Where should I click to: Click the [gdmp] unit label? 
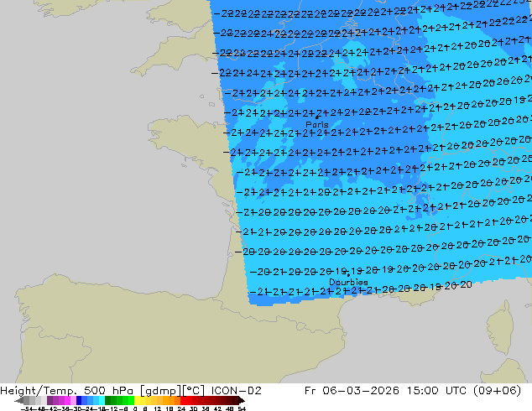coord(161,391)
